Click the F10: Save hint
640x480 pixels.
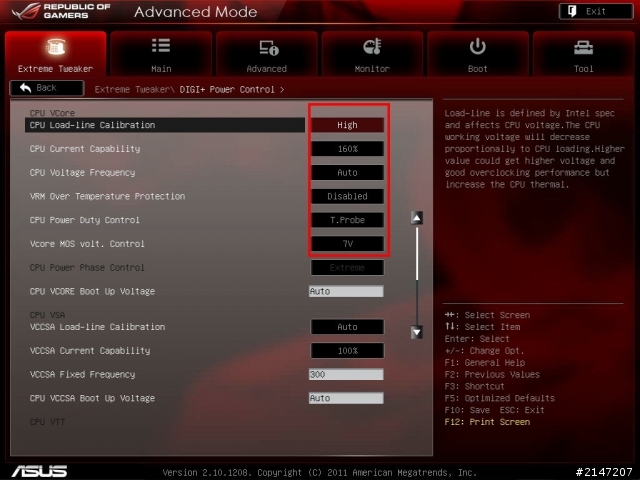click(467, 410)
